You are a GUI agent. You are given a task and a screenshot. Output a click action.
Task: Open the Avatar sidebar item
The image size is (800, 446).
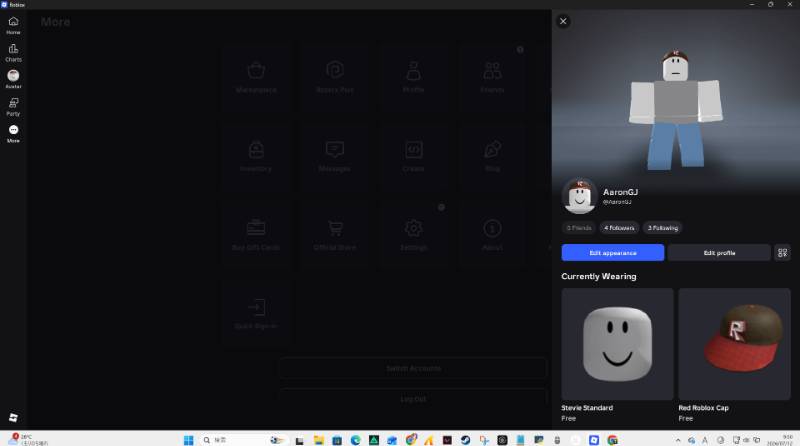tap(13, 79)
